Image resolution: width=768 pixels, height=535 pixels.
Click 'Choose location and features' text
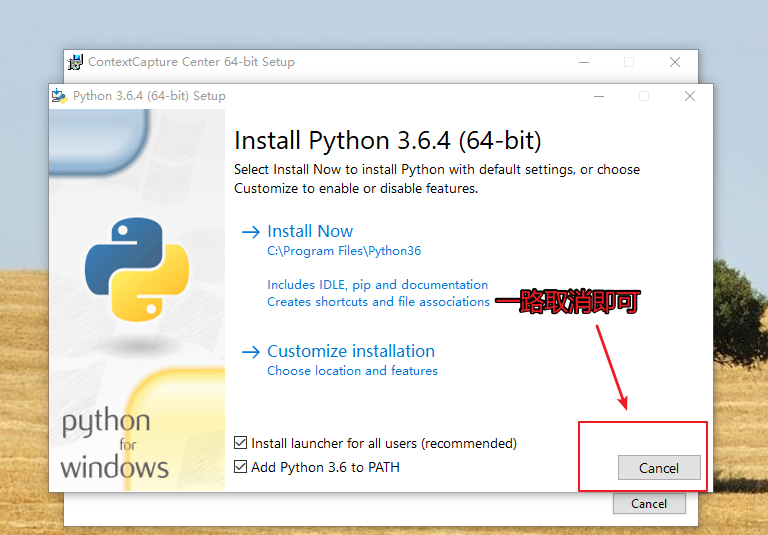click(x=352, y=371)
